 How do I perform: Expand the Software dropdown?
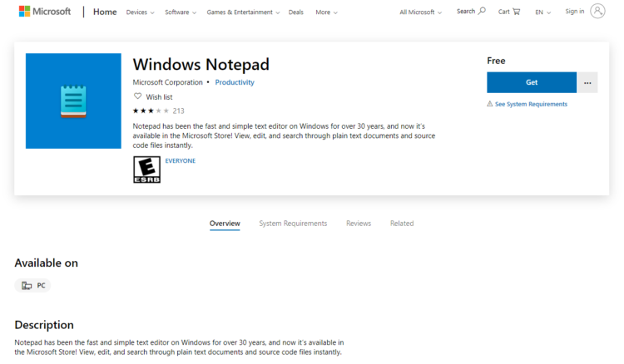(x=181, y=12)
